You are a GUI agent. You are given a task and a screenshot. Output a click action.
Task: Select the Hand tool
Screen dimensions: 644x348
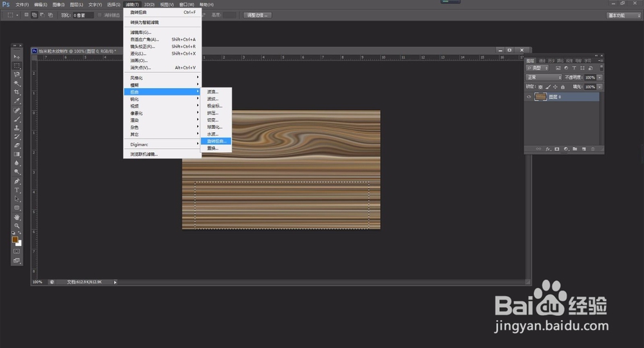coord(17,217)
